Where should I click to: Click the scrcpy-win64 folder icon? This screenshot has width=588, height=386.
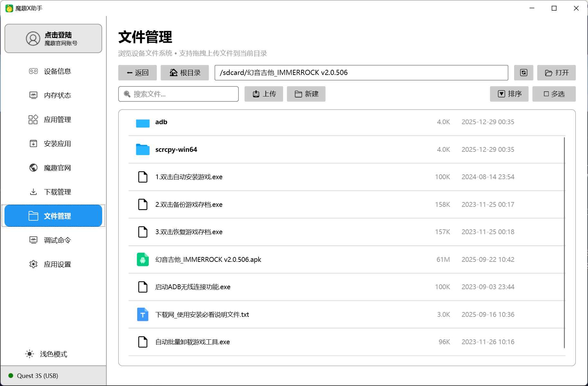click(143, 150)
